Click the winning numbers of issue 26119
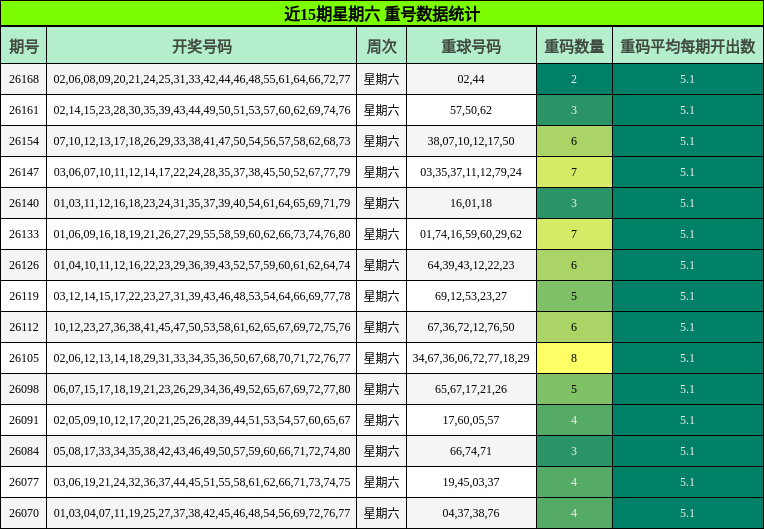Image resolution: width=764 pixels, height=529 pixels. [x=202, y=296]
